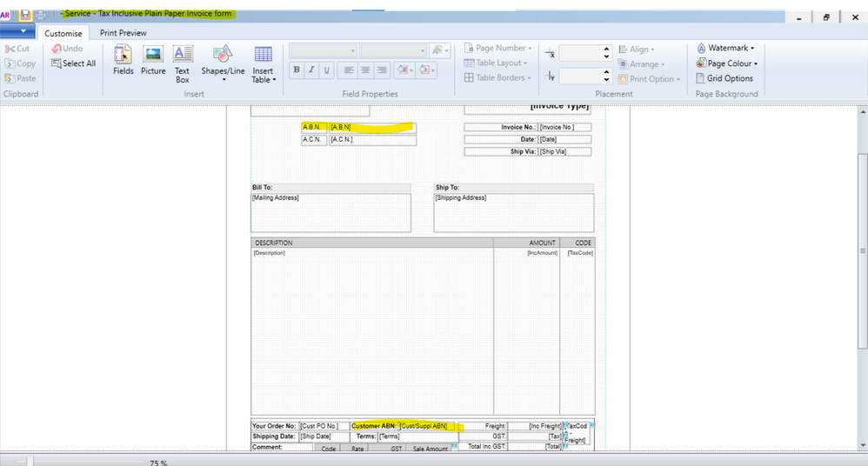Image resolution: width=868 pixels, height=466 pixels.
Task: Click the [Cust/Suppl ABN] field
Action: 423,426
